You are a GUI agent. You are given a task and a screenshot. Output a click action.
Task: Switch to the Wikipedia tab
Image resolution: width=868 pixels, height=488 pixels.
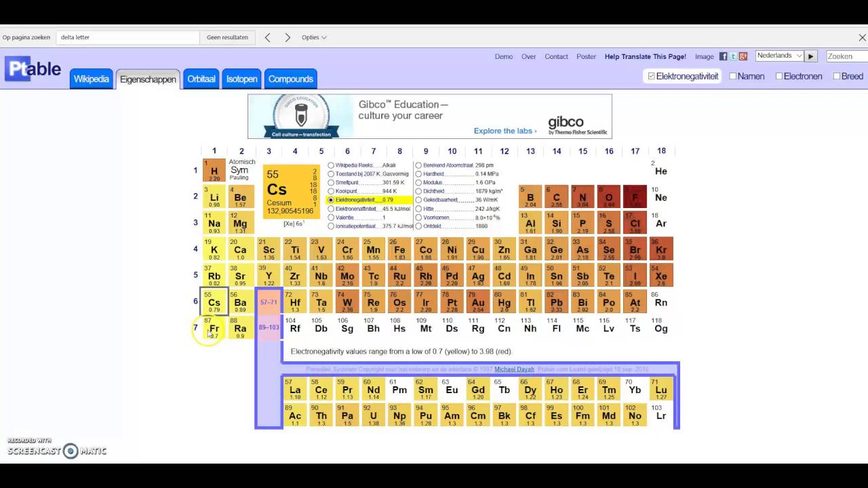pos(91,79)
